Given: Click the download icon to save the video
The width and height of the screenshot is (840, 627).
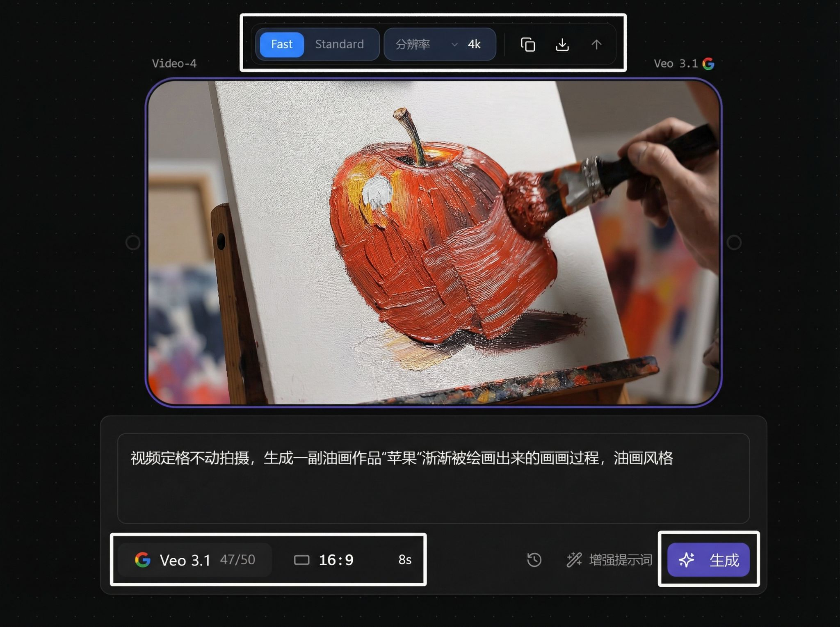Looking at the screenshot, I should tap(562, 45).
